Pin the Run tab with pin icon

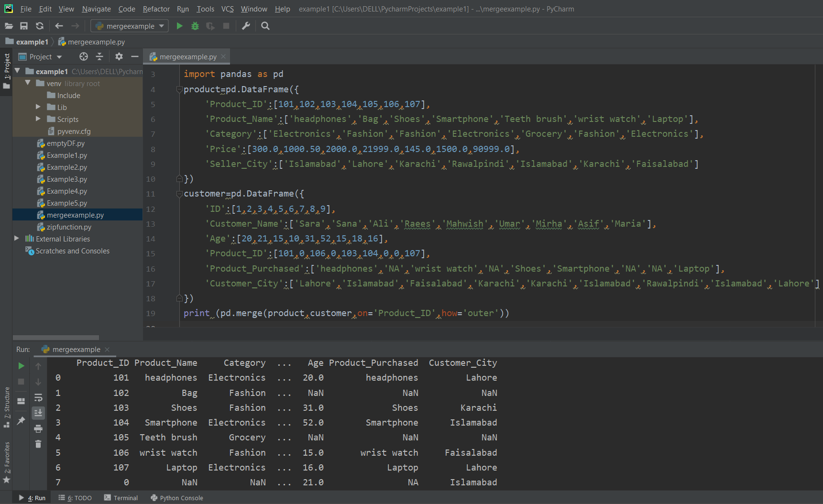click(21, 420)
